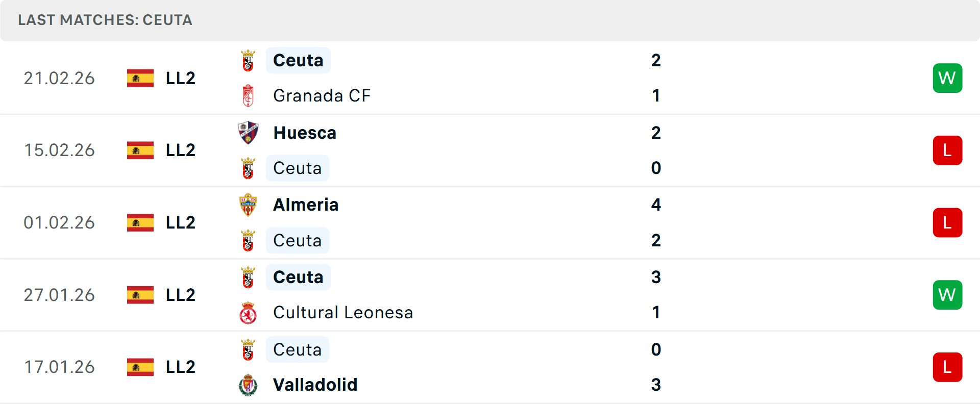Click Granada CF club crest icon
Viewport: 980px width, 404px height.
click(248, 96)
